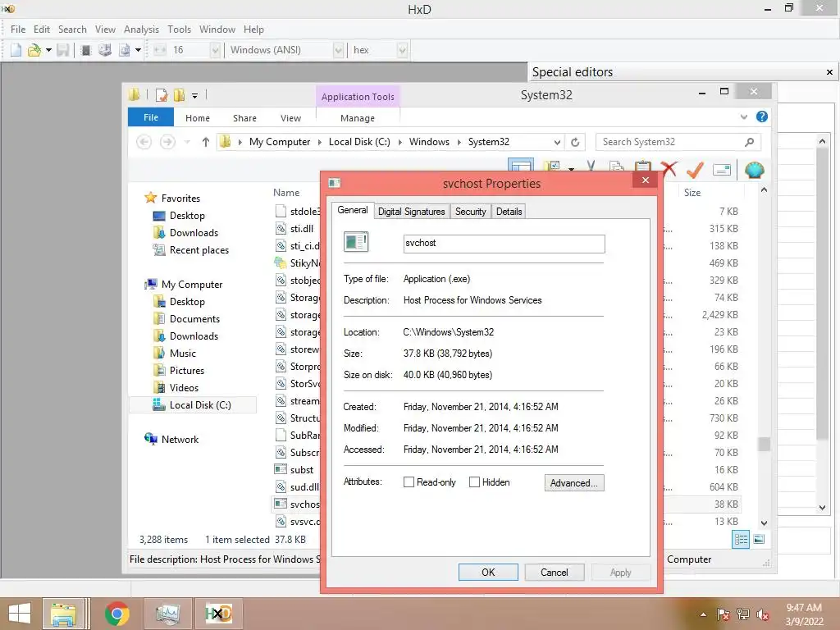Screen dimensions: 840x630
Task: Toggle the Read-only attribute checkbox
Action: pyautogui.click(x=409, y=482)
